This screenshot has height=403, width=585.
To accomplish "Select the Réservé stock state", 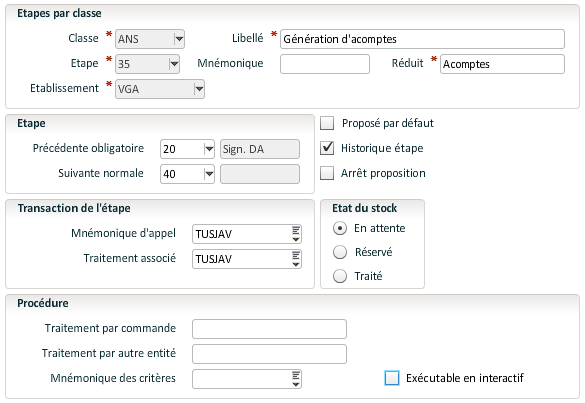I will click(x=340, y=252).
